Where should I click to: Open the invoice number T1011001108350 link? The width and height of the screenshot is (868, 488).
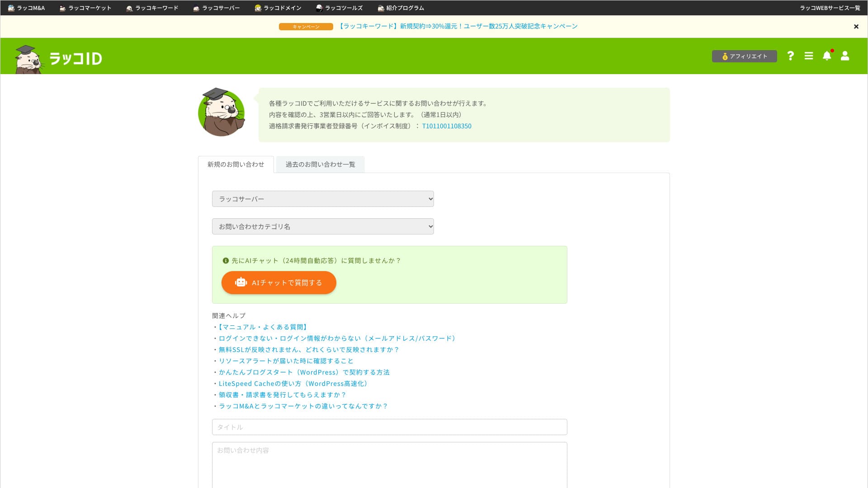[x=447, y=126]
